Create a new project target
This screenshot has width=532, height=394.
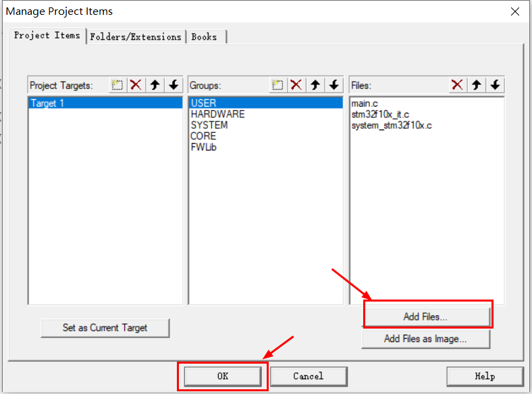[117, 85]
